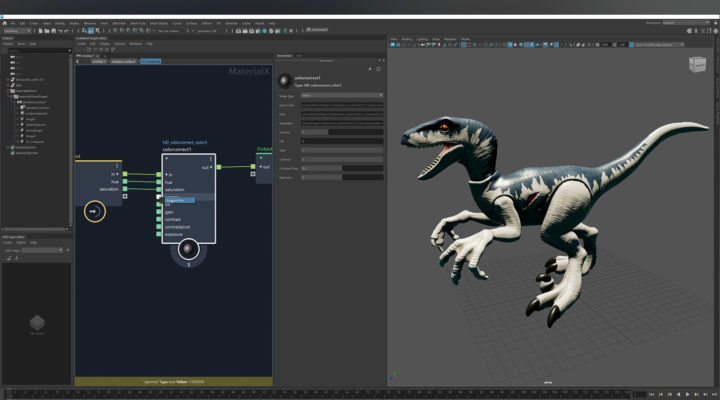Click play forward on the timeline
Image resolution: width=720 pixels, height=400 pixels.
point(687,394)
